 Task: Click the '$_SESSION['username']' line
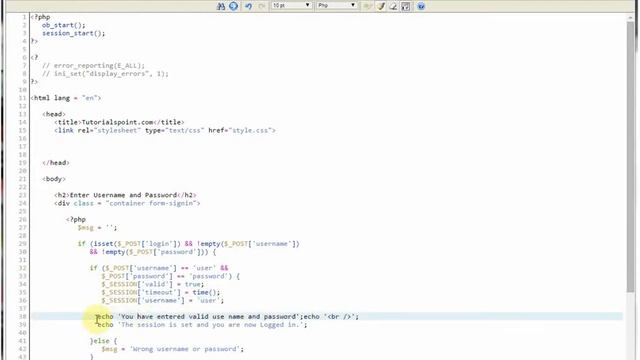pos(163,300)
